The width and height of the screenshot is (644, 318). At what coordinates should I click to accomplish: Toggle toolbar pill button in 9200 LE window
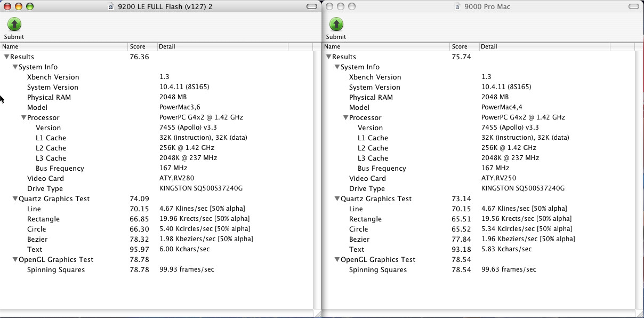[x=312, y=6]
